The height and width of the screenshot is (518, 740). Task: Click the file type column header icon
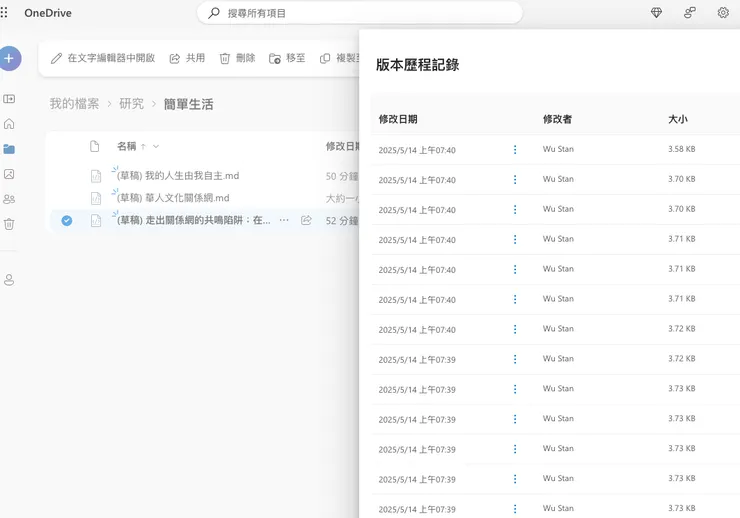tap(94, 146)
